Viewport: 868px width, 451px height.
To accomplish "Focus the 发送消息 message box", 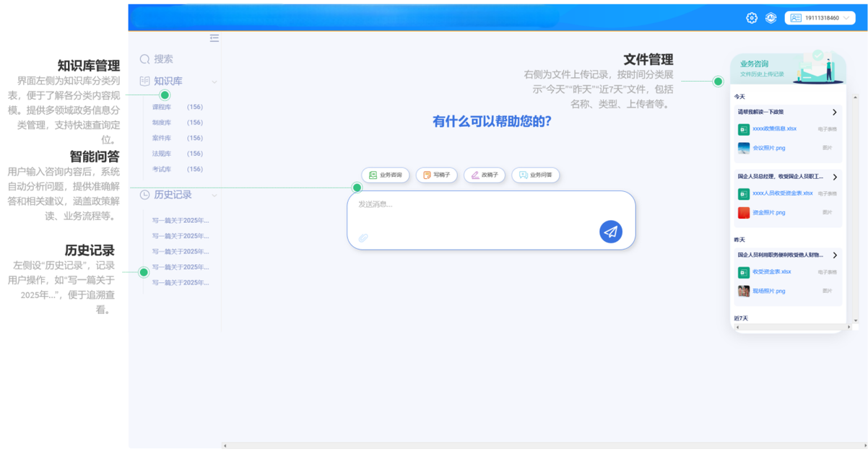I will point(491,220).
